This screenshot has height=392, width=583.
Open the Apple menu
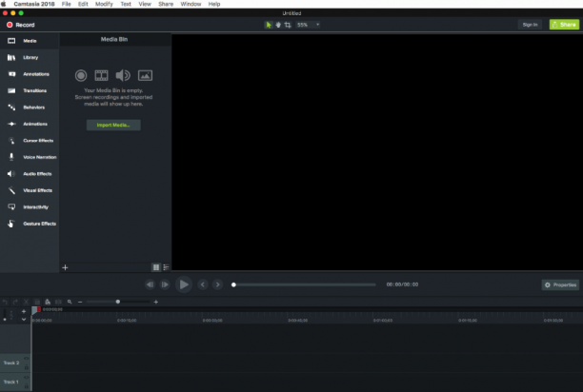pos(4,4)
